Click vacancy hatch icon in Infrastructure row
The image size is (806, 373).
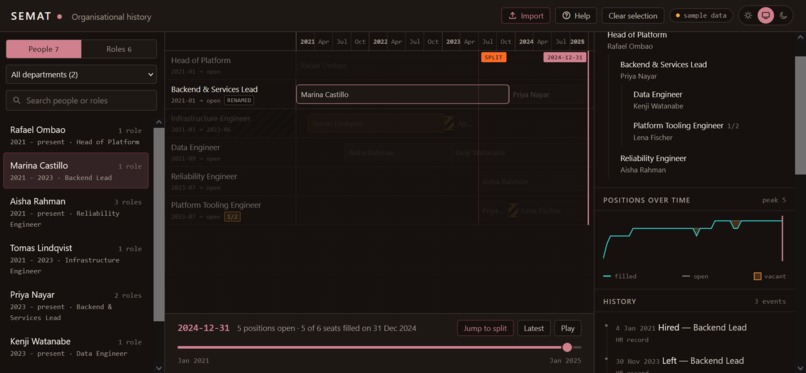449,123
